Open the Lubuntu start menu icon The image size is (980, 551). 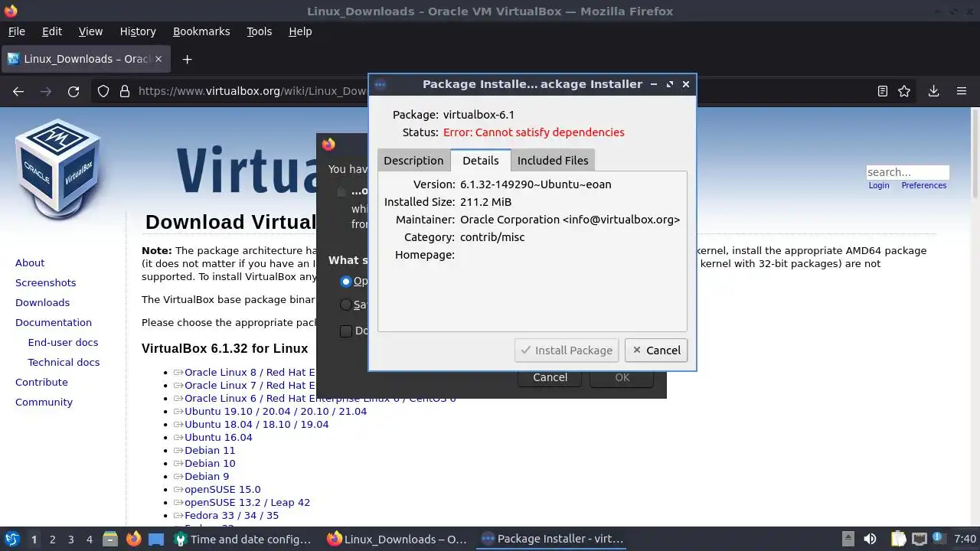point(12,539)
